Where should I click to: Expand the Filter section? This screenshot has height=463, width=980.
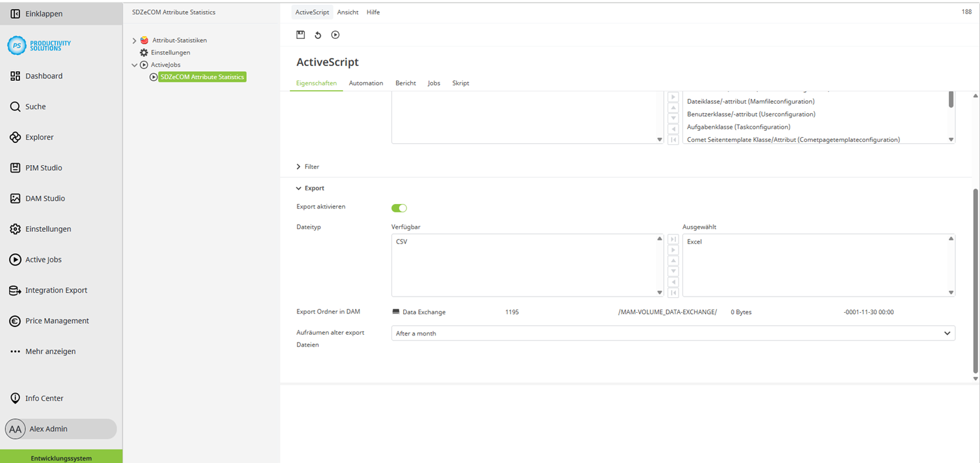point(311,166)
